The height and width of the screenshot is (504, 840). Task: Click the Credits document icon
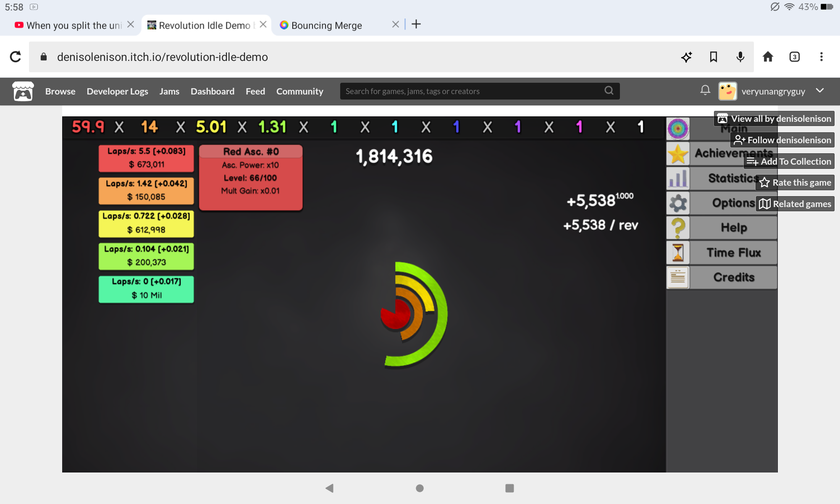[x=677, y=277]
